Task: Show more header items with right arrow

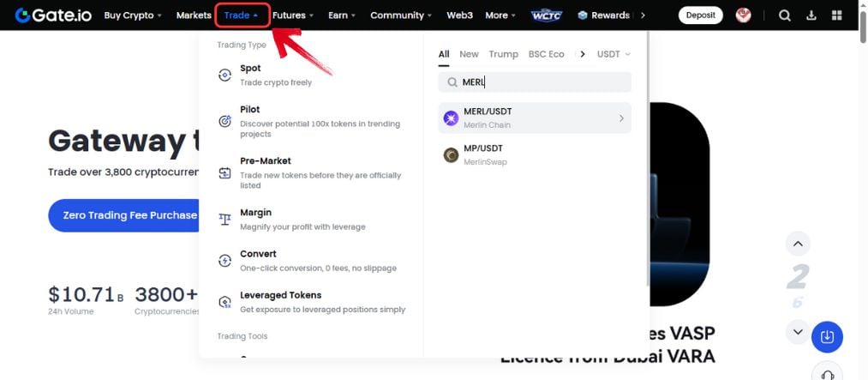Action: (642, 15)
